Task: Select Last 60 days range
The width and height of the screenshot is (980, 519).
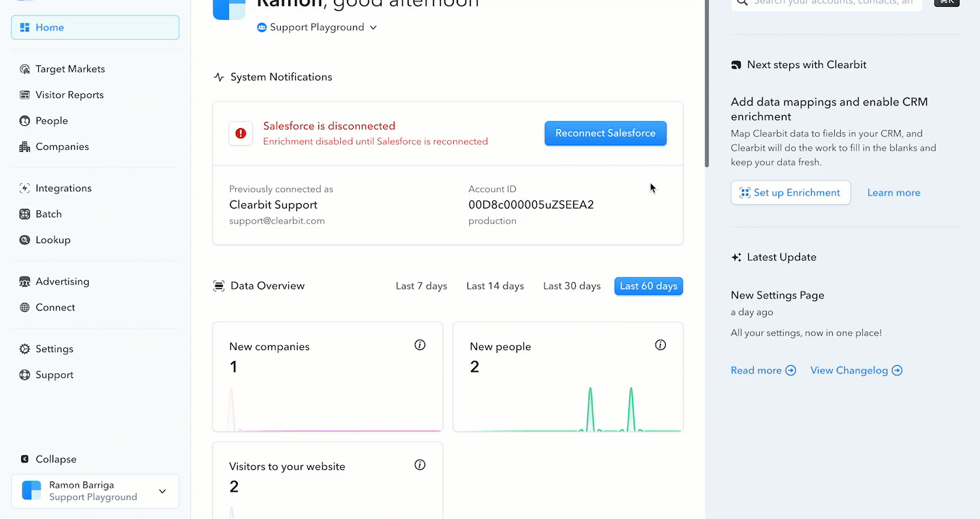Action: pos(649,286)
